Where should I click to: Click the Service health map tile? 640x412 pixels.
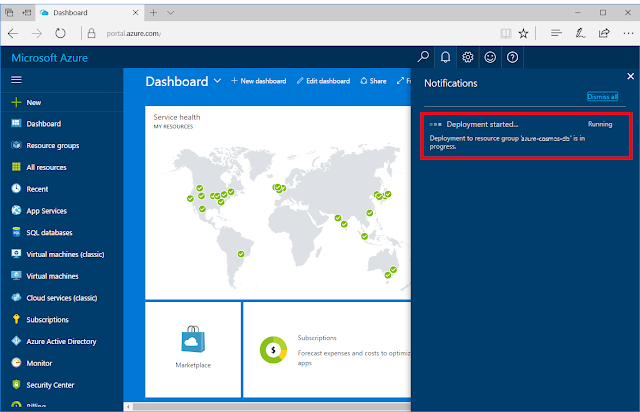[x=278, y=203]
